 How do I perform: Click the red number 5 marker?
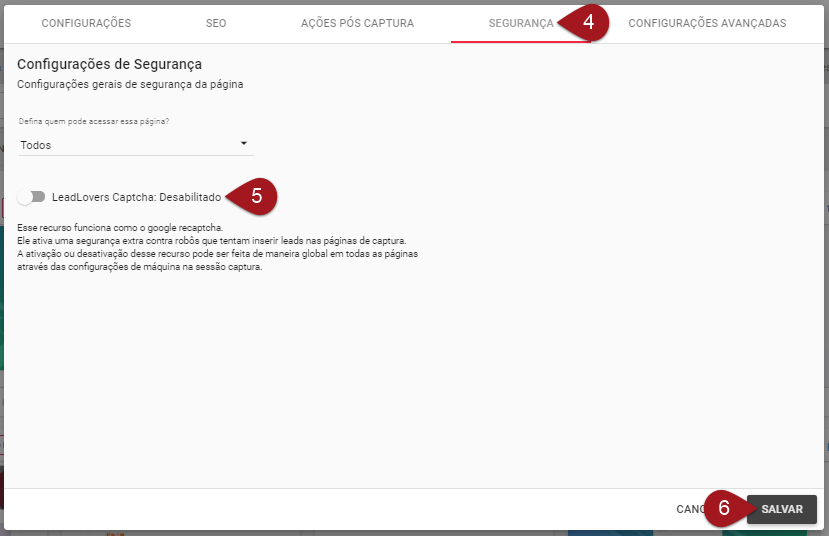pos(256,196)
